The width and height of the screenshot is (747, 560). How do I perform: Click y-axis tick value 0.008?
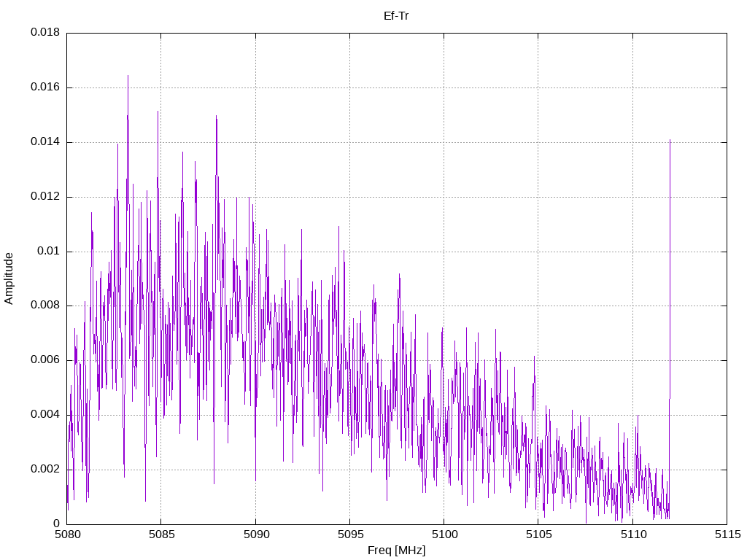pos(45,306)
